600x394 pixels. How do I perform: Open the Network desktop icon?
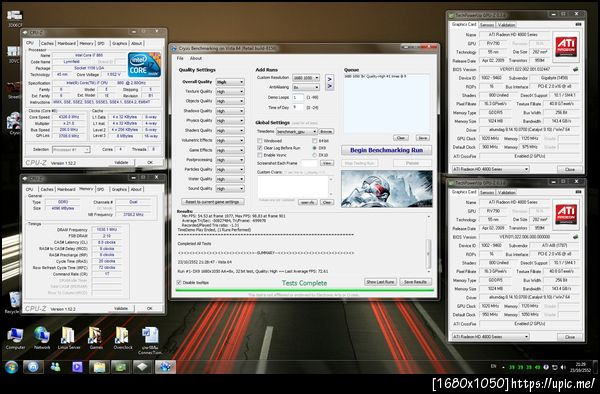(42, 338)
